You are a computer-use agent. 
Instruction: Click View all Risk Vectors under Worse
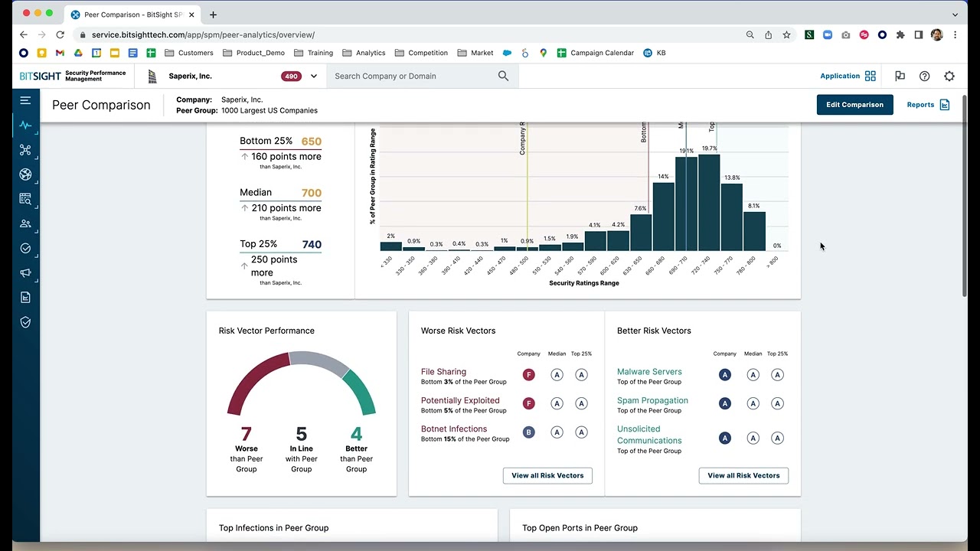coord(547,476)
